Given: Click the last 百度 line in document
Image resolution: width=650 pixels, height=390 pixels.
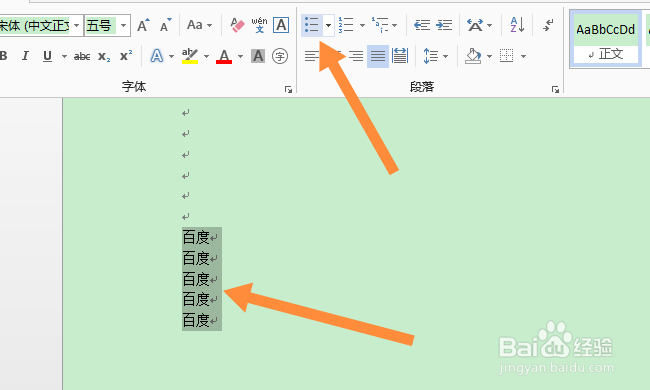Looking at the screenshot, I should [196, 320].
